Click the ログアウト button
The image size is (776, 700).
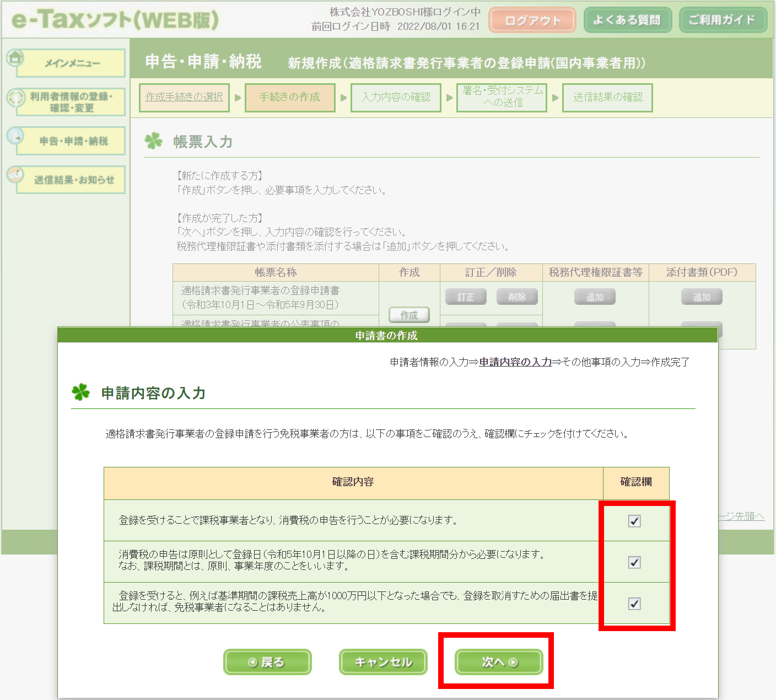(532, 20)
